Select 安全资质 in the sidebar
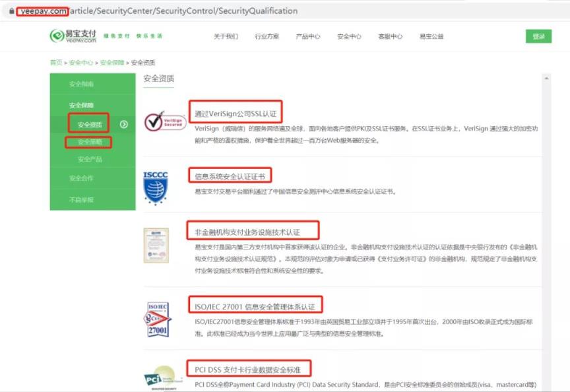 click(x=90, y=125)
